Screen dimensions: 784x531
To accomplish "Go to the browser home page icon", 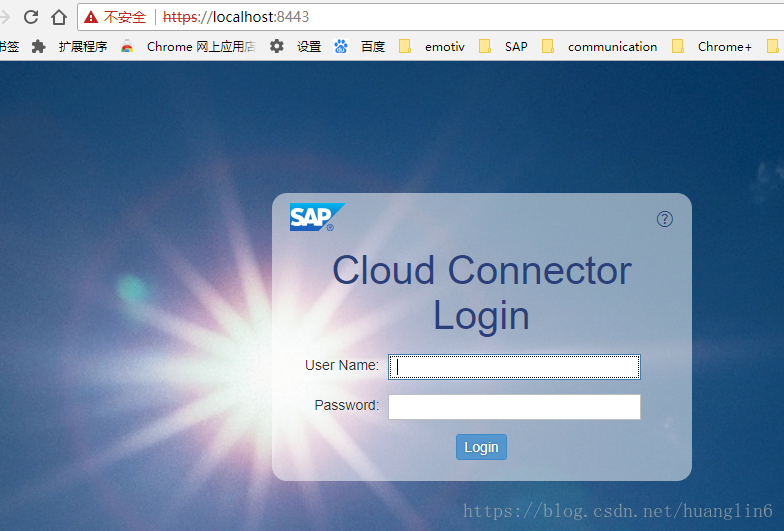I will pos(59,17).
